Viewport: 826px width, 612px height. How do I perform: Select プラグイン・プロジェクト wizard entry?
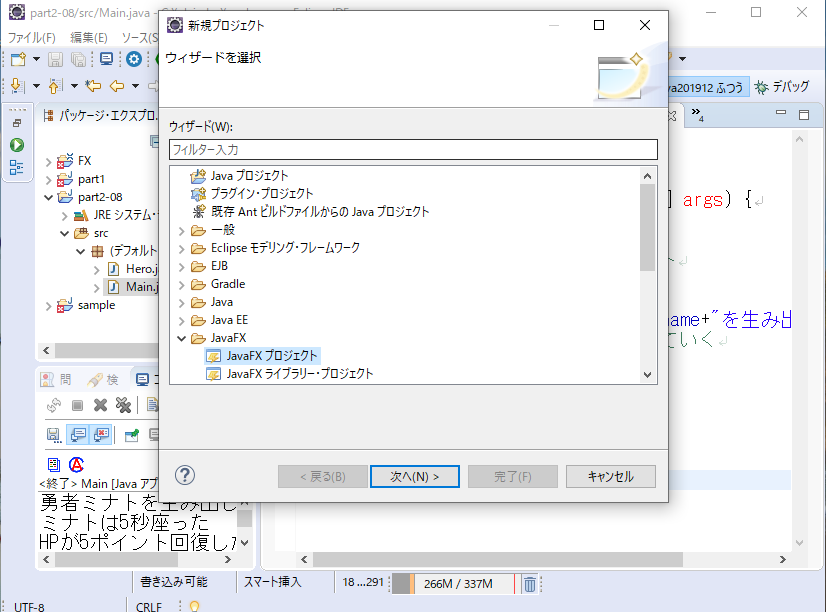(252, 193)
